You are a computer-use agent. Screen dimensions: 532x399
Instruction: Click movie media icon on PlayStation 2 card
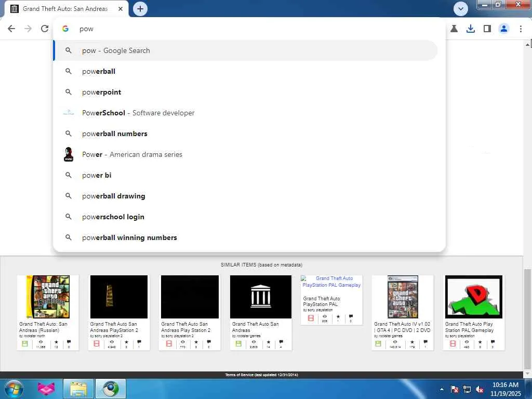click(96, 344)
